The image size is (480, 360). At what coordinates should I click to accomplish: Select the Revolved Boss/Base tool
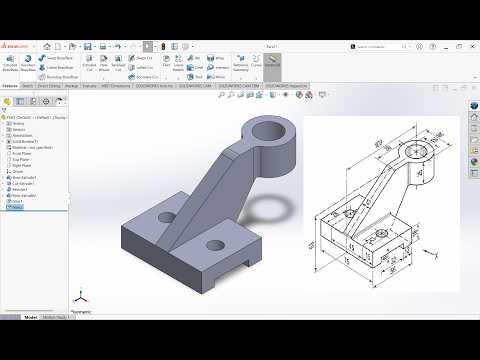[28, 63]
